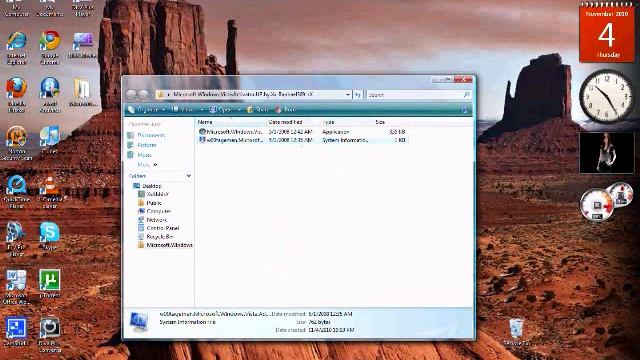
Task: Click Share in the Explorer toolbar
Action: point(258,110)
